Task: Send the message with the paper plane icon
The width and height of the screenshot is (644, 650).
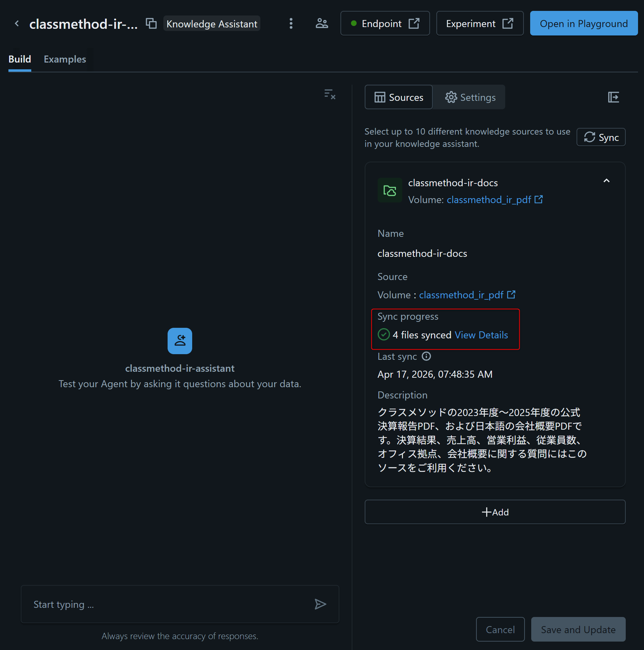Action: point(320,604)
